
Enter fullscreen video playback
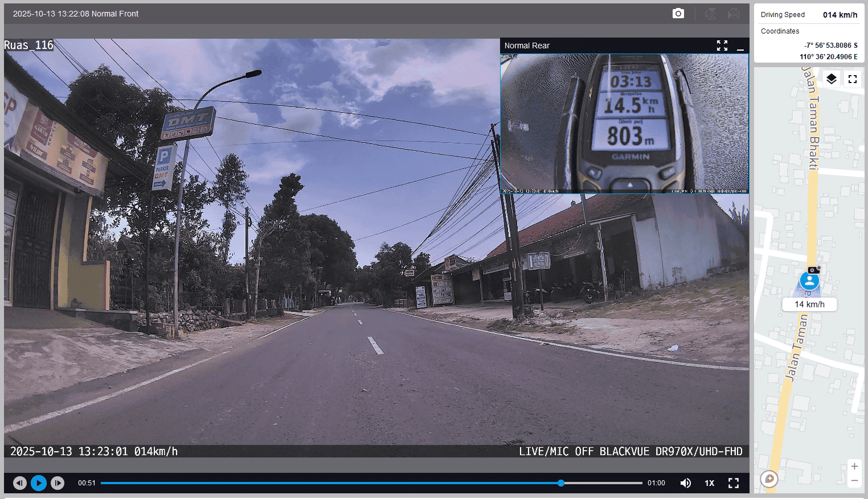[734, 483]
